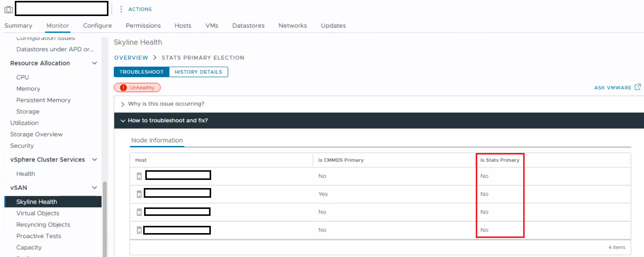This screenshot has height=257, width=644.
Task: Open Virtual Objects in vSAN sidebar
Action: [x=38, y=213]
